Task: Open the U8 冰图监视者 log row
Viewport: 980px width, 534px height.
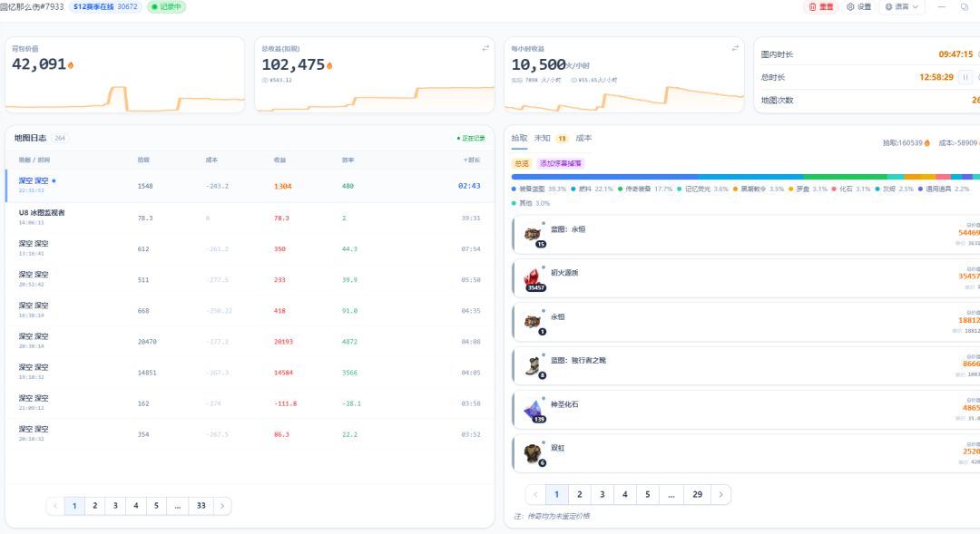Action: coord(250,218)
